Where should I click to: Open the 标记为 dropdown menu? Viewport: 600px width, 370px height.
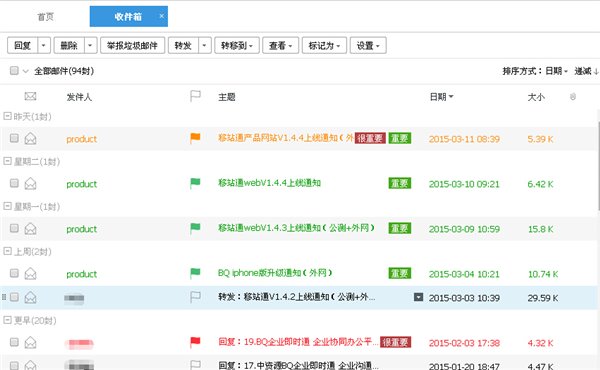pyautogui.click(x=324, y=46)
